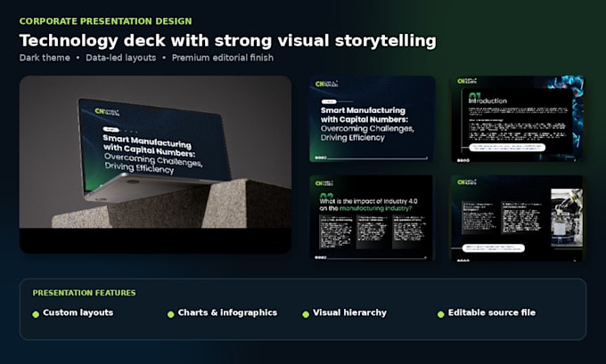Screen dimensions: 606x364
Task: Click the Editable source file bullet dot
Action: point(440,314)
